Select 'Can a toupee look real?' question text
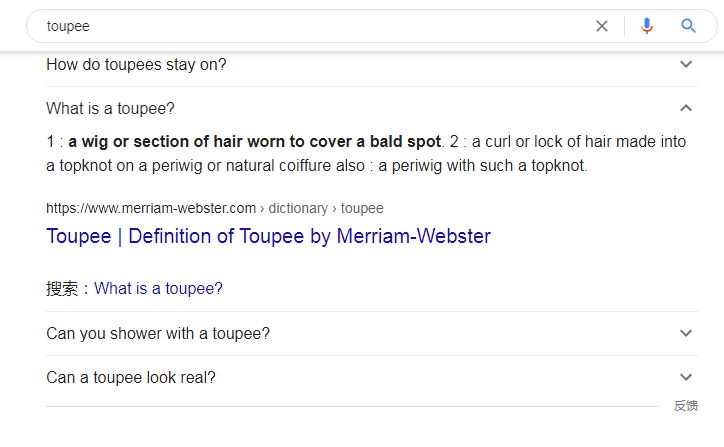This screenshot has height=447, width=724. click(131, 377)
